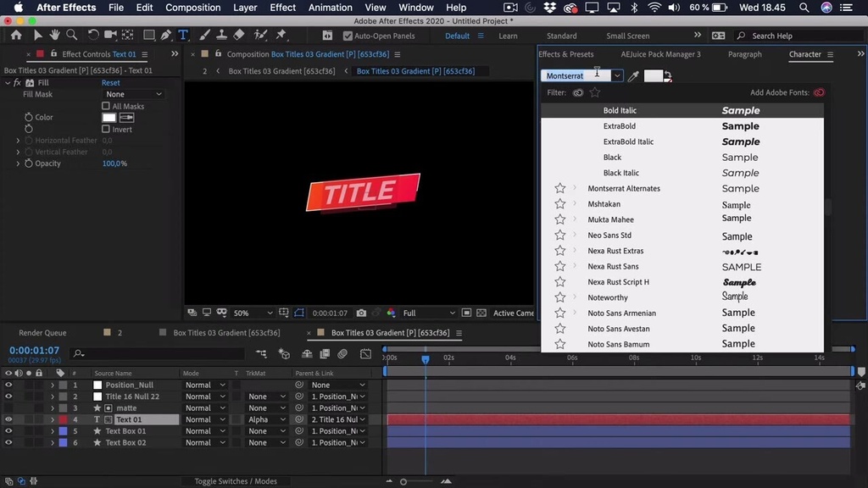Click the Add Adobe Fonts cloud icon
This screenshot has height=488, width=868.
[x=820, y=92]
